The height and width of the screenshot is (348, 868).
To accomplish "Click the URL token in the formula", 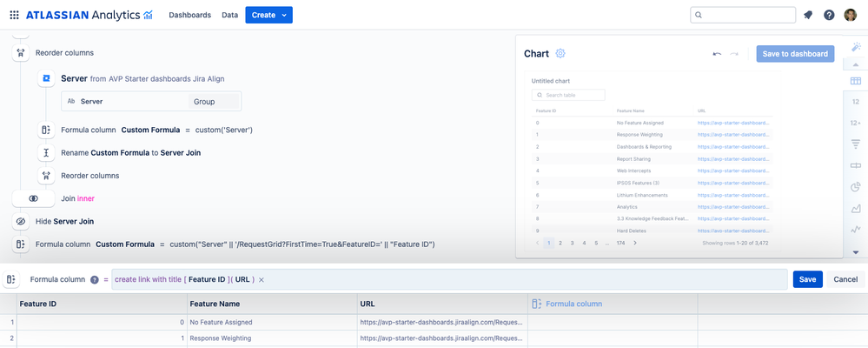I will (x=242, y=280).
